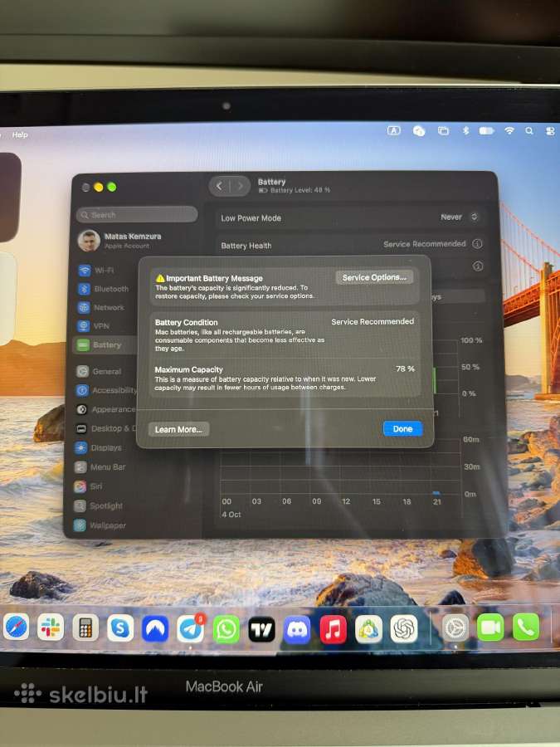The width and height of the screenshot is (560, 747).
Task: Launch ChatGPT from the Dock
Action: tap(404, 629)
